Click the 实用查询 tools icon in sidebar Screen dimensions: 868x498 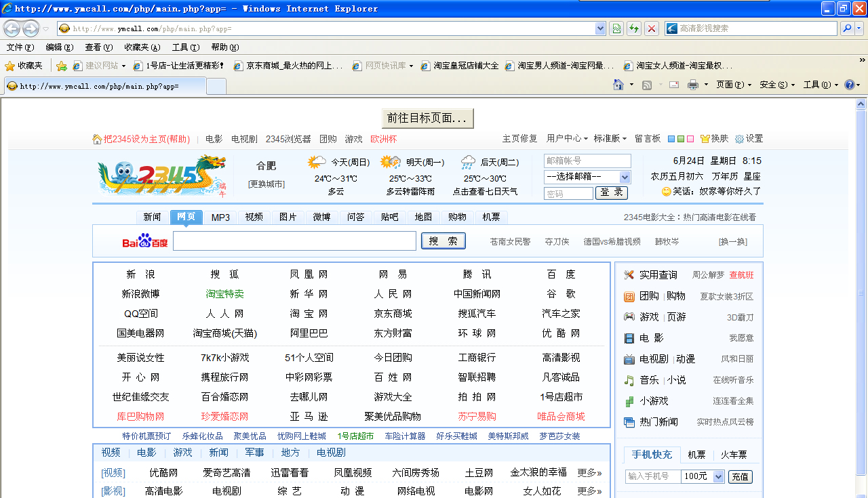click(x=629, y=276)
